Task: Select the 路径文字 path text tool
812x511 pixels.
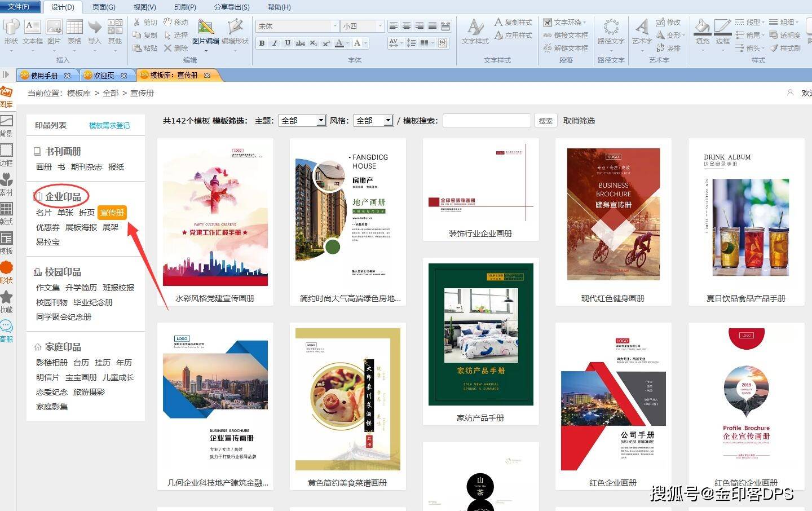Action: [611, 32]
